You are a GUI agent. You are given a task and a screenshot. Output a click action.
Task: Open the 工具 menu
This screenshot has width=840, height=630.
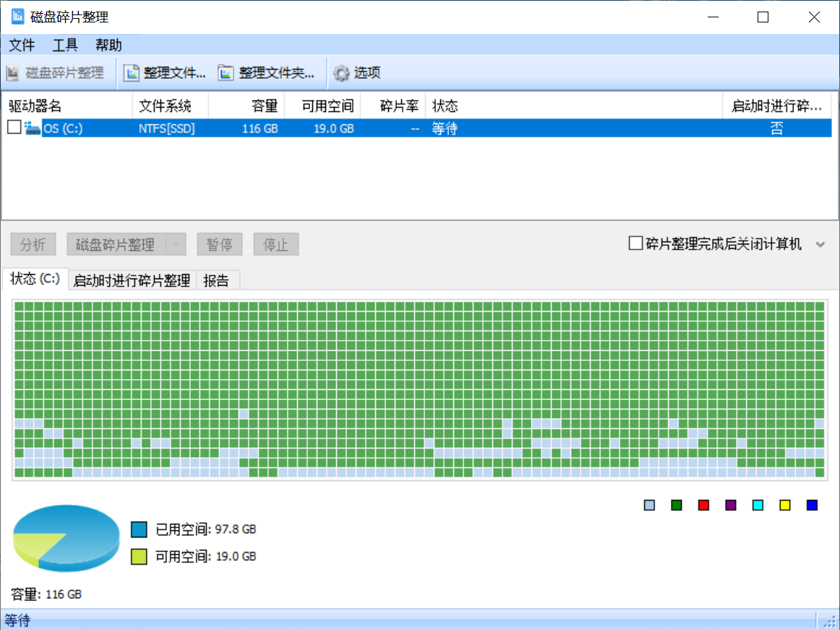(65, 45)
